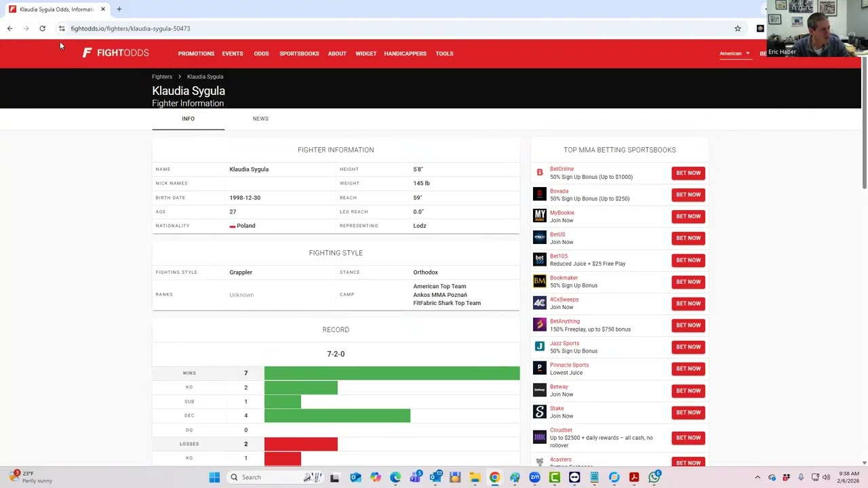
Task: Click Bet Now for BetUS
Action: [688, 238]
